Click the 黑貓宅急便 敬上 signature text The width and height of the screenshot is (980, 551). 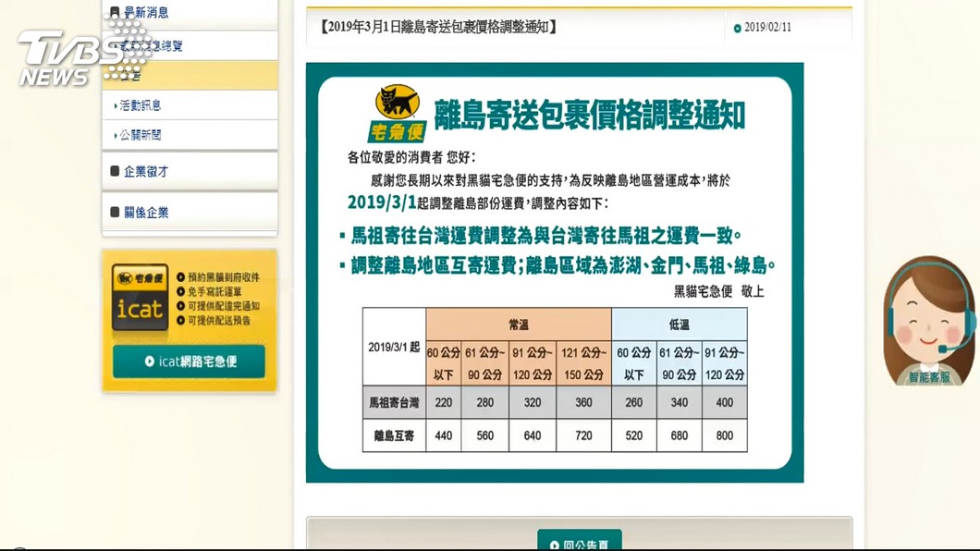coord(718,291)
